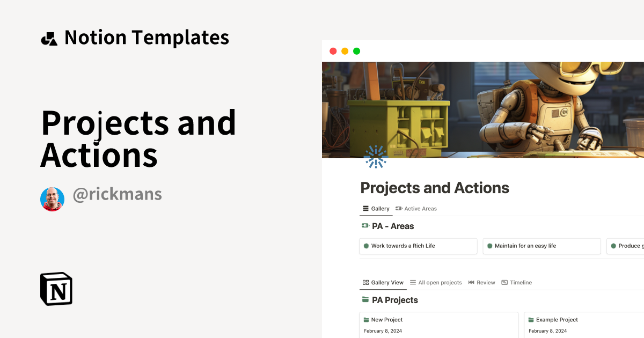
Task: Click the folder icon next to PA Projects
Action: point(365,300)
